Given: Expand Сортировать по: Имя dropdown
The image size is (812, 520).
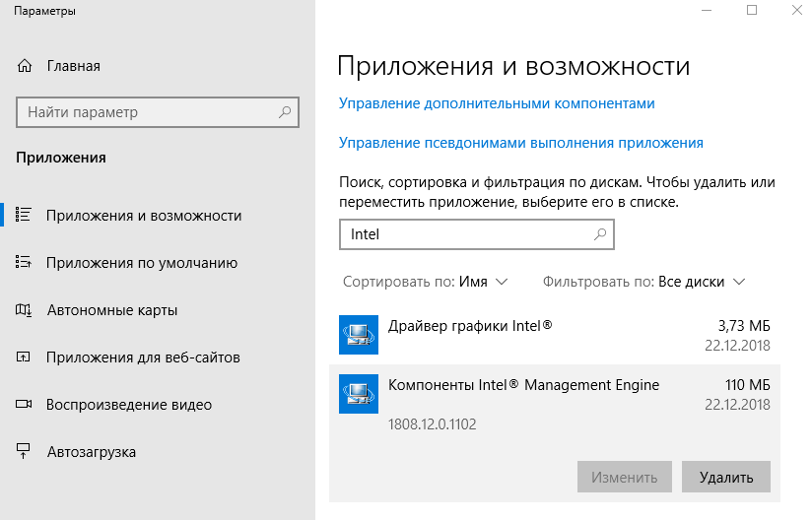Looking at the screenshot, I should pyautogui.click(x=425, y=282).
